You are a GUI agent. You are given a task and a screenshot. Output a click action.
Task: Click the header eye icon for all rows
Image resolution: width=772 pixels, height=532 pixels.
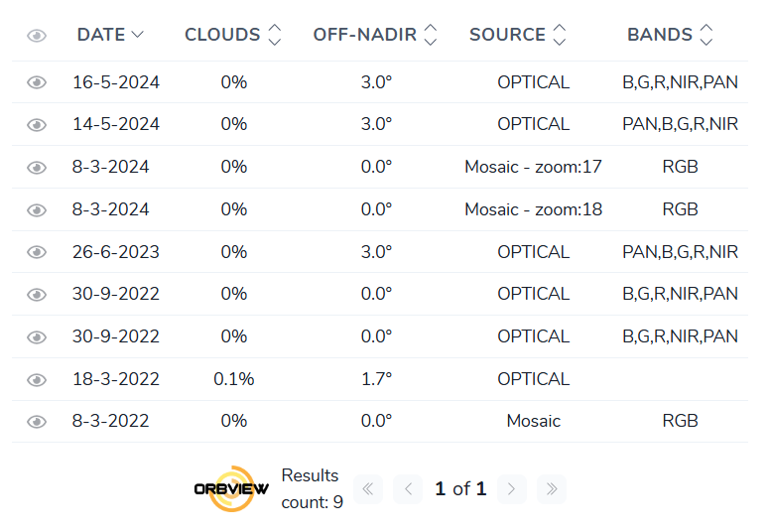pos(37,36)
